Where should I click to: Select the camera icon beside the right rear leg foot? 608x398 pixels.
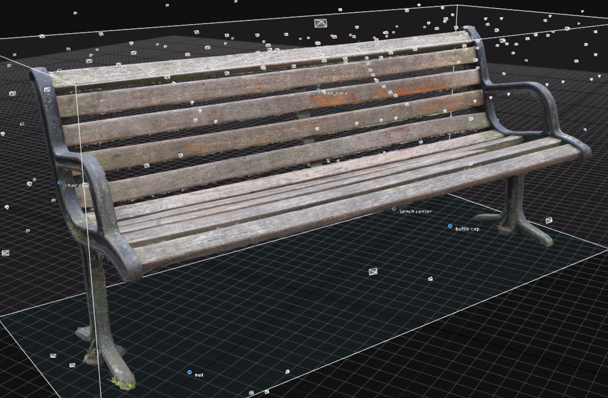click(x=549, y=221)
